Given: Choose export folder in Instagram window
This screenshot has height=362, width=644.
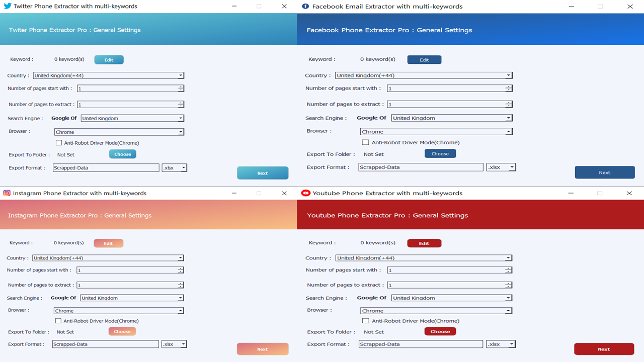Looking at the screenshot, I should click(x=122, y=331).
